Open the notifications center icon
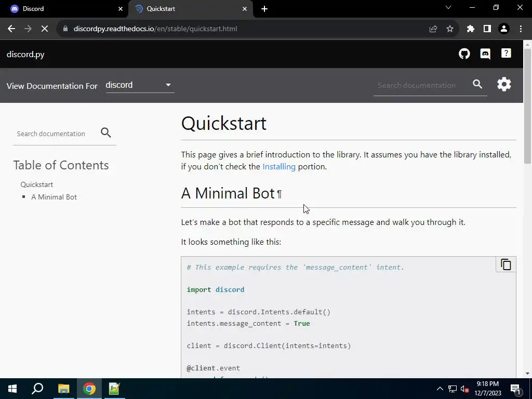The width and height of the screenshot is (532, 399). point(515,389)
